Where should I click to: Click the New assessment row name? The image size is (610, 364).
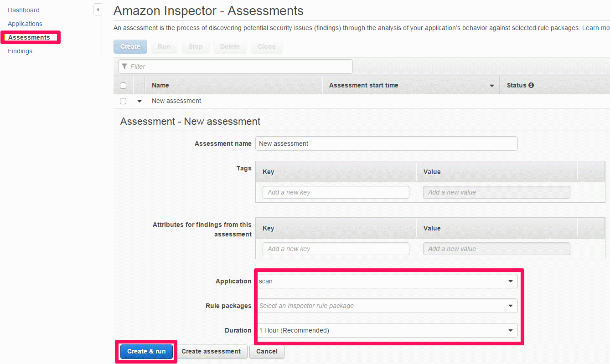coord(176,101)
